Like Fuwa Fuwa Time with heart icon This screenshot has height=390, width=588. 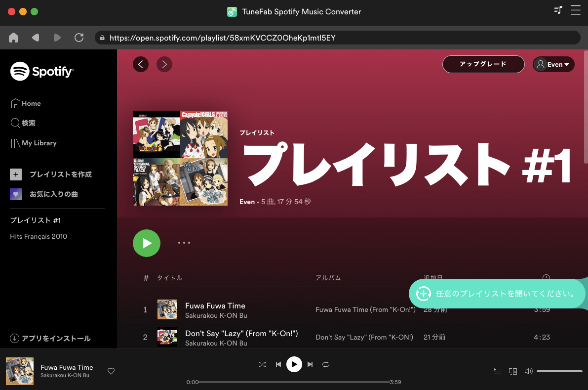click(x=111, y=371)
